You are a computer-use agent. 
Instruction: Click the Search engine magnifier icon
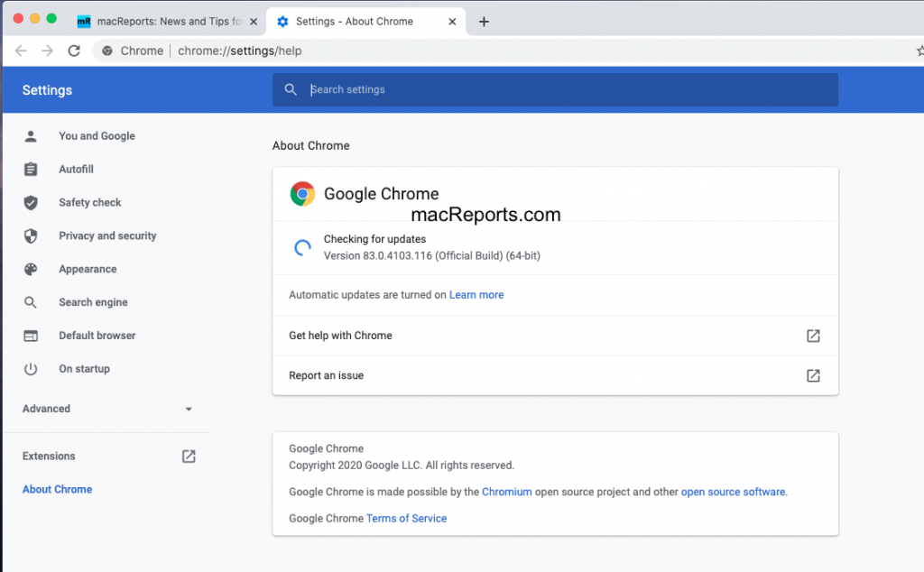click(31, 302)
